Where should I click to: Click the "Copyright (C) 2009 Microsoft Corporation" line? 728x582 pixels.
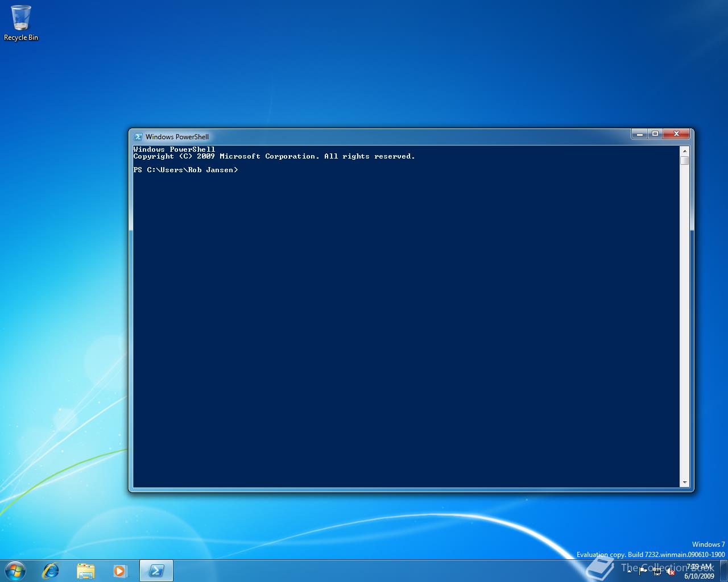pos(274,156)
